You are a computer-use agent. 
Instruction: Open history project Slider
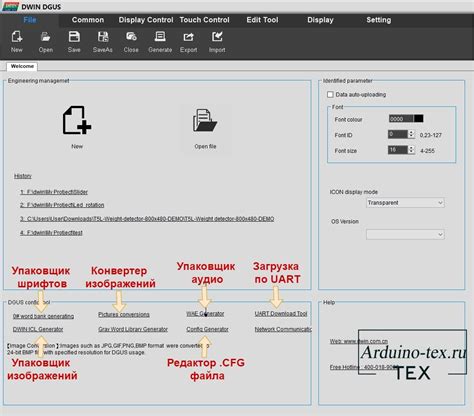(x=54, y=192)
